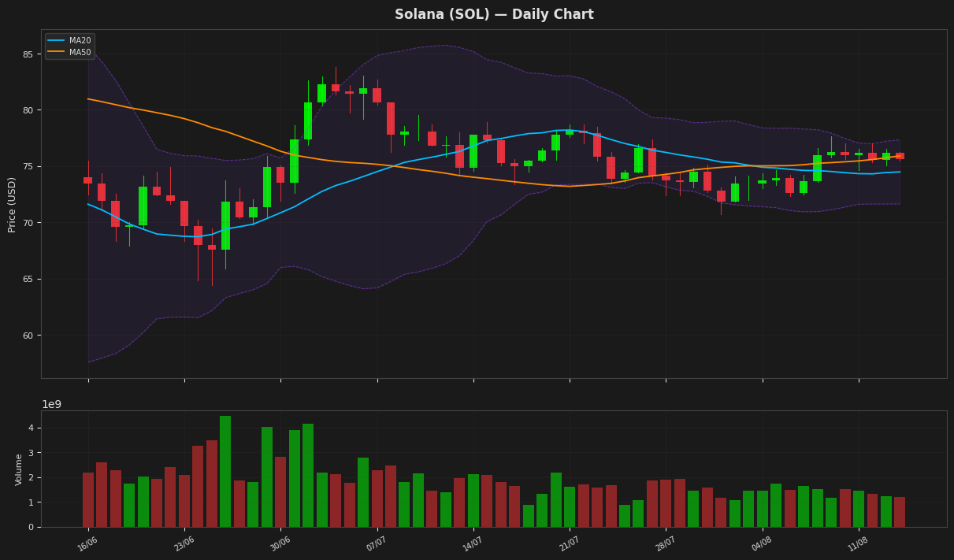The height and width of the screenshot is (560, 954).
Task: Click the 4 volume axis tick label
Action: [x=32, y=428]
